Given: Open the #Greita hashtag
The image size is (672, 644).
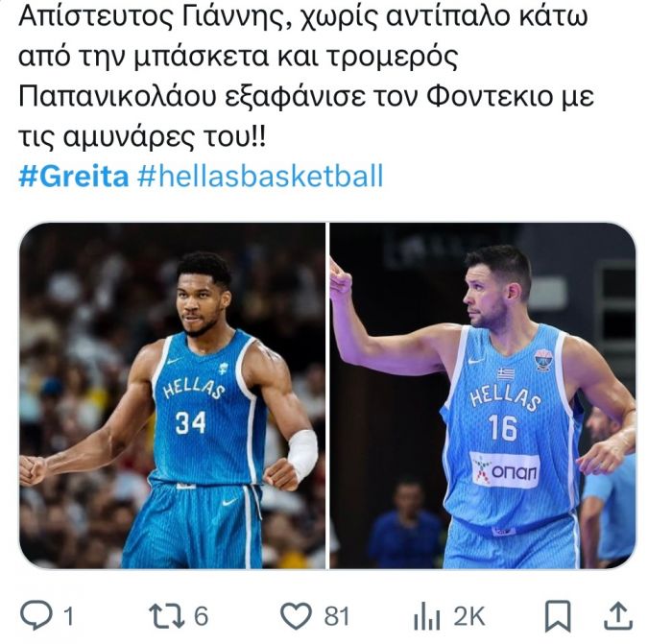Looking at the screenshot, I should pos(74,176).
